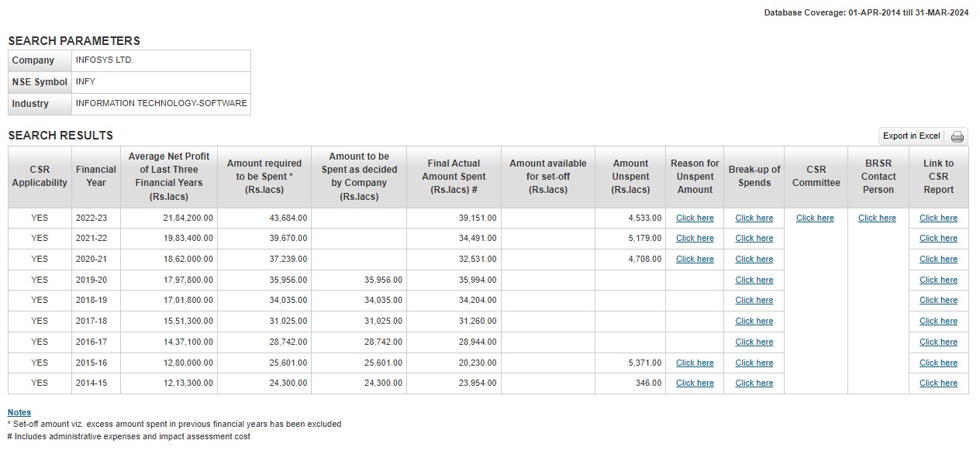980x454 pixels.
Task: Click the Export in Excel button
Action: (x=911, y=136)
